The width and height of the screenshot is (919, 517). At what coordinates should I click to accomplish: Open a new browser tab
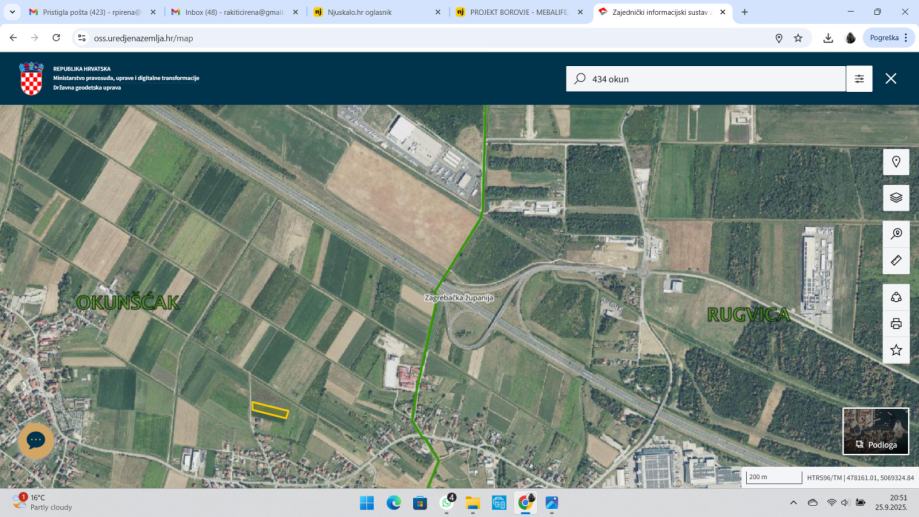coord(744,12)
